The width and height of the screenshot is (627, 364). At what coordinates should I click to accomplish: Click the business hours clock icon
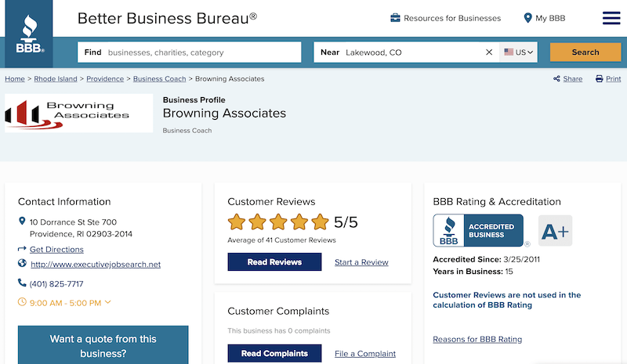click(22, 302)
